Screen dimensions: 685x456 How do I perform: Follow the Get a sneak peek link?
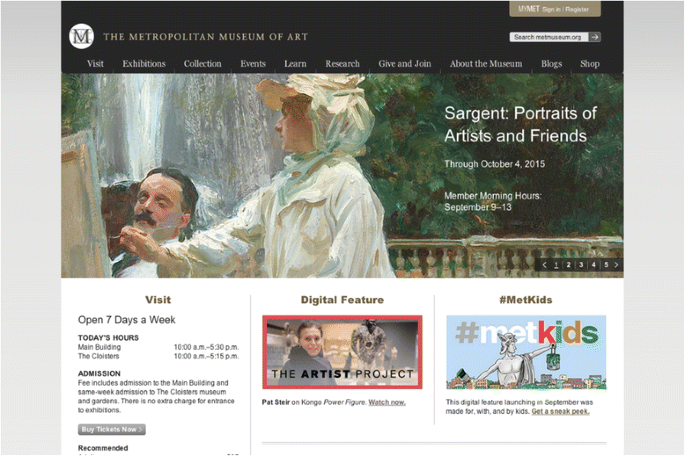click(560, 411)
